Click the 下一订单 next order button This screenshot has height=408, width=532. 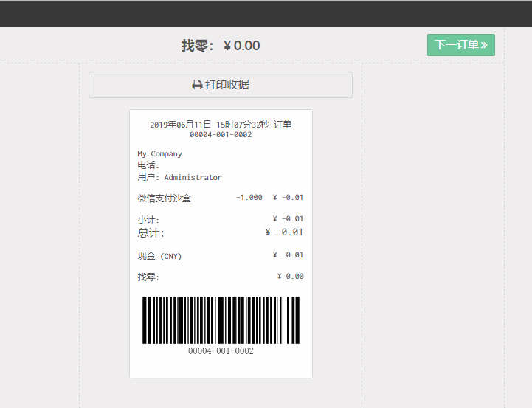460,45
